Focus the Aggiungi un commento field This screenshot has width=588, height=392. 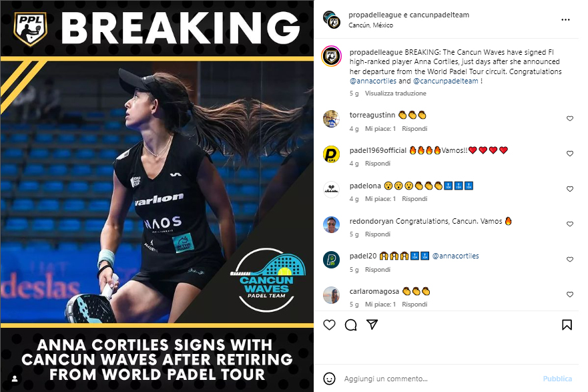tap(438, 379)
